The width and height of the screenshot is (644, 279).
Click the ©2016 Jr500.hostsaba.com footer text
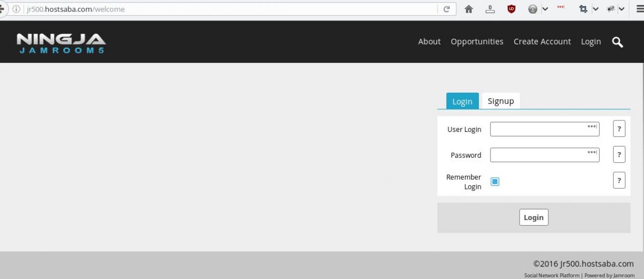[x=584, y=263]
